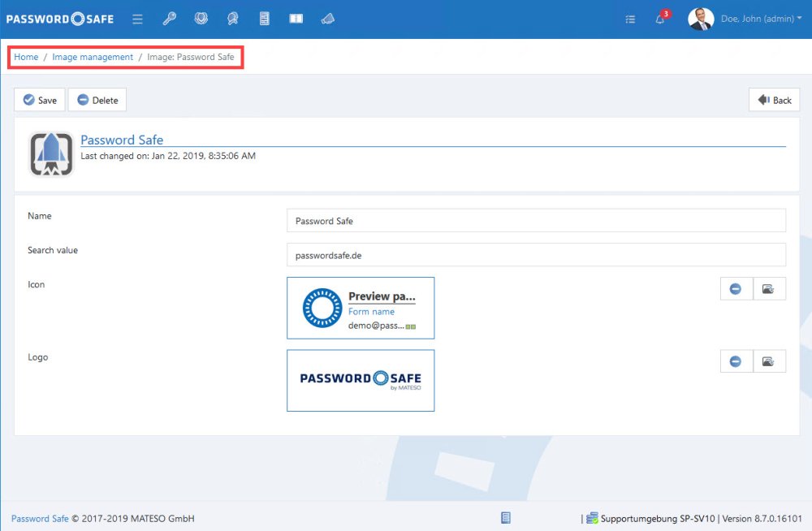
Task: Click the Logo preview thumbnail
Action: [361, 381]
